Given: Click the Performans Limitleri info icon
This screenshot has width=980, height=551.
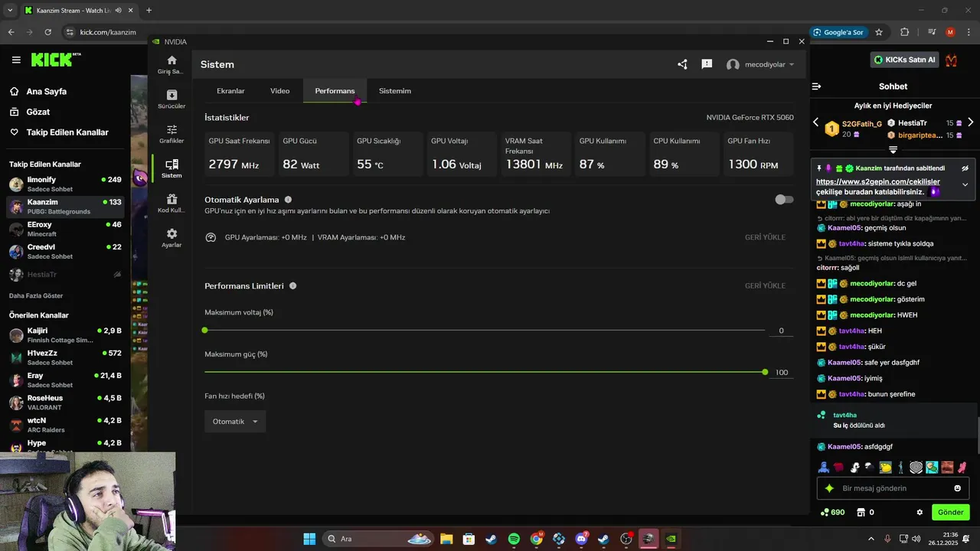Looking at the screenshot, I should tap(292, 285).
